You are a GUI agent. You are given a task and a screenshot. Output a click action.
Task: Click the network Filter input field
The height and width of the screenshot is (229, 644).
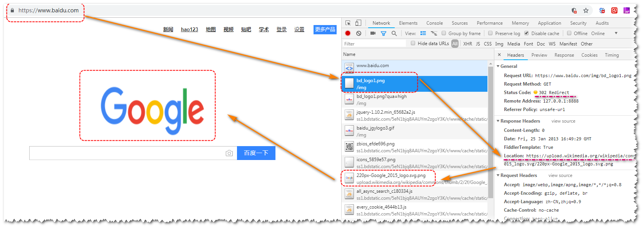coord(374,44)
